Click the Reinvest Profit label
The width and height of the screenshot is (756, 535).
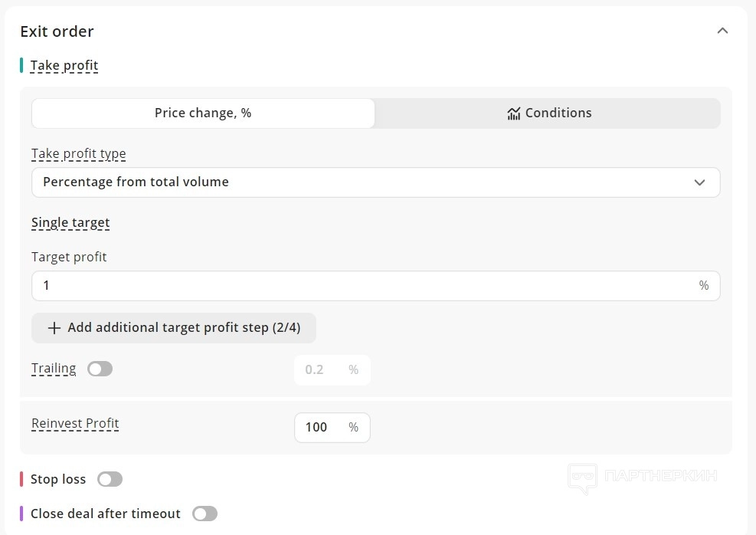[75, 423]
